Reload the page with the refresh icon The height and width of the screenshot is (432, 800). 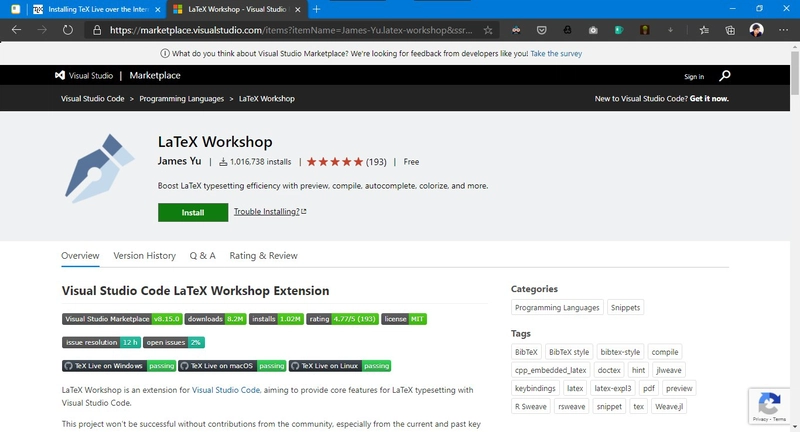[67, 30]
